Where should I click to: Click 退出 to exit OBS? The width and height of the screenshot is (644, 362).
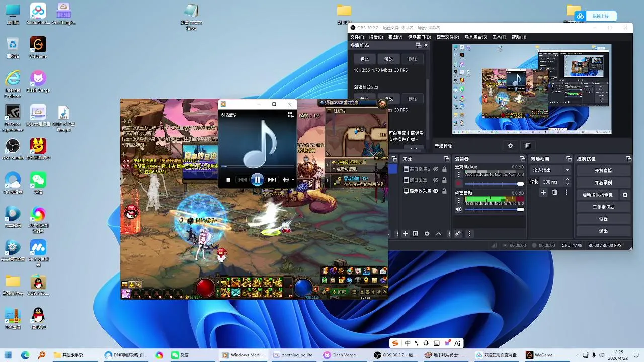tap(603, 231)
